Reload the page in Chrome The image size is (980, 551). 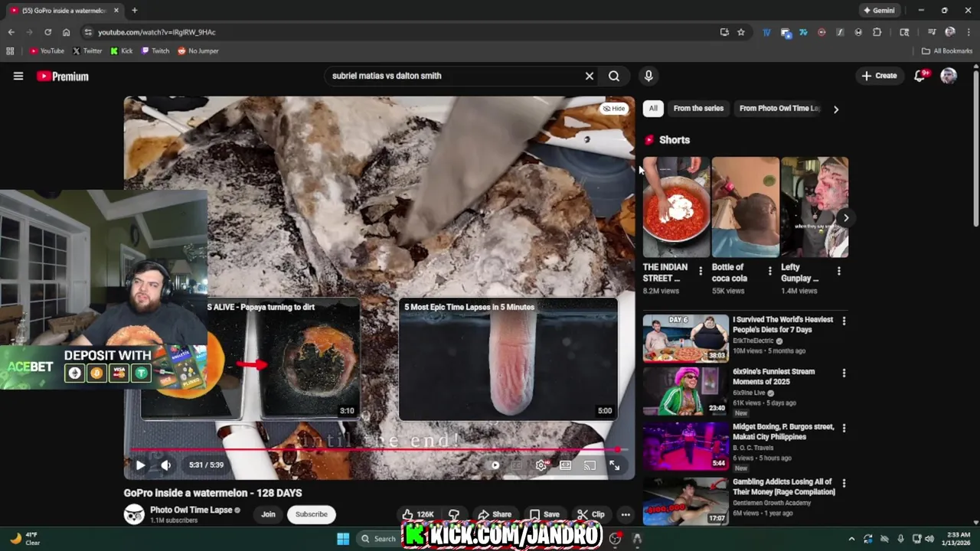coord(47,32)
